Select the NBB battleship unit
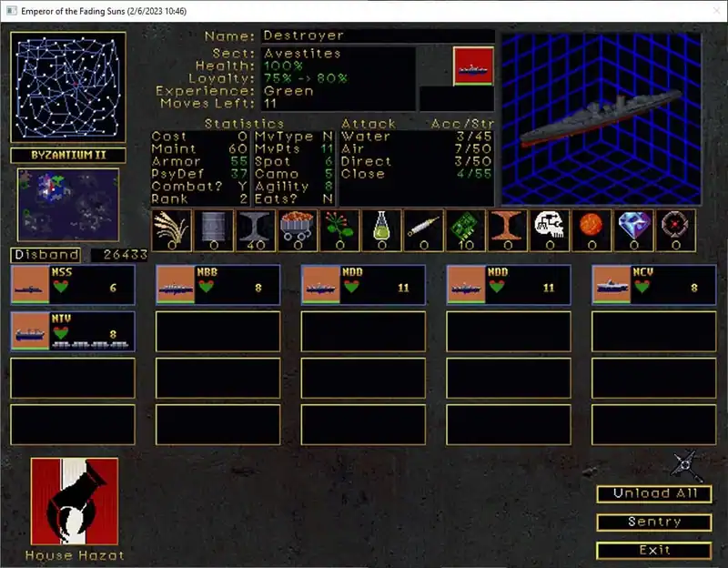This screenshot has height=568, width=728. pos(218,285)
